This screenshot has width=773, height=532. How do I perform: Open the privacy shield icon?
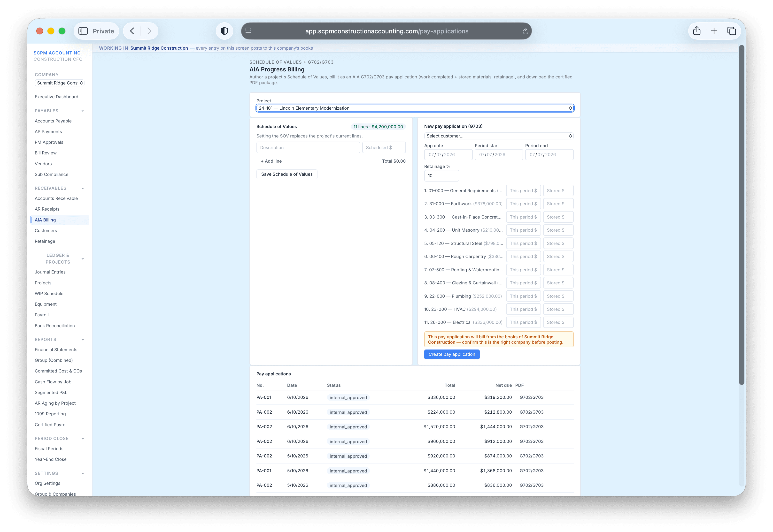pyautogui.click(x=224, y=31)
